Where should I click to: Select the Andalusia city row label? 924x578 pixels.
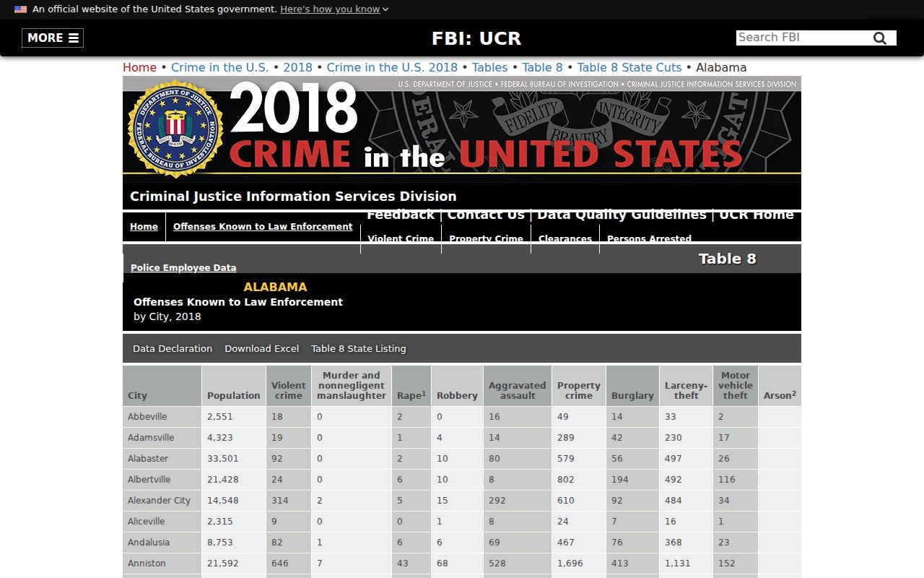coord(149,543)
